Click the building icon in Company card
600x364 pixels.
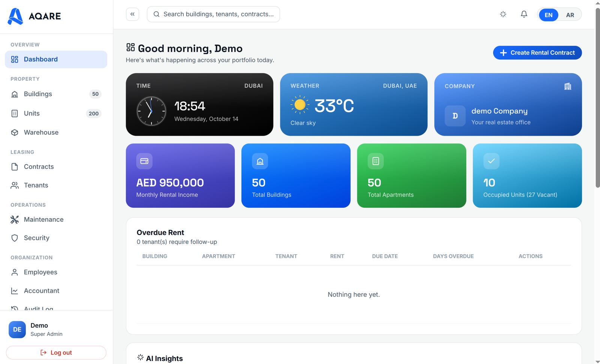pos(568,86)
